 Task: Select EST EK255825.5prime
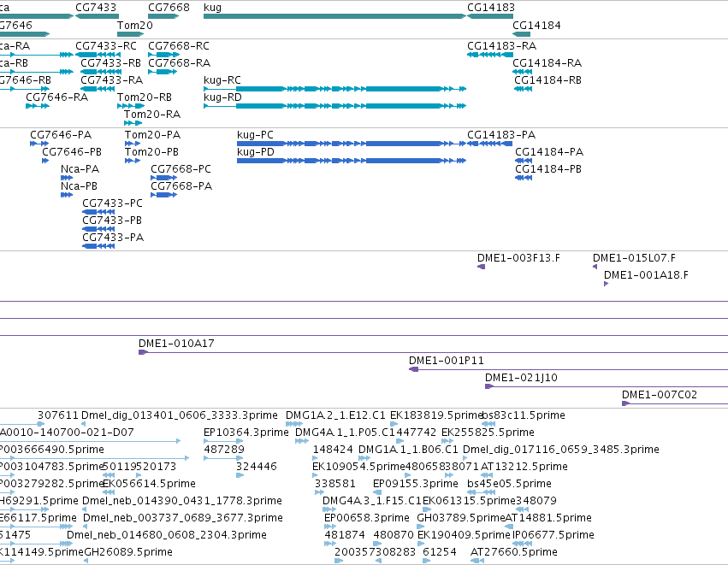(447, 441)
